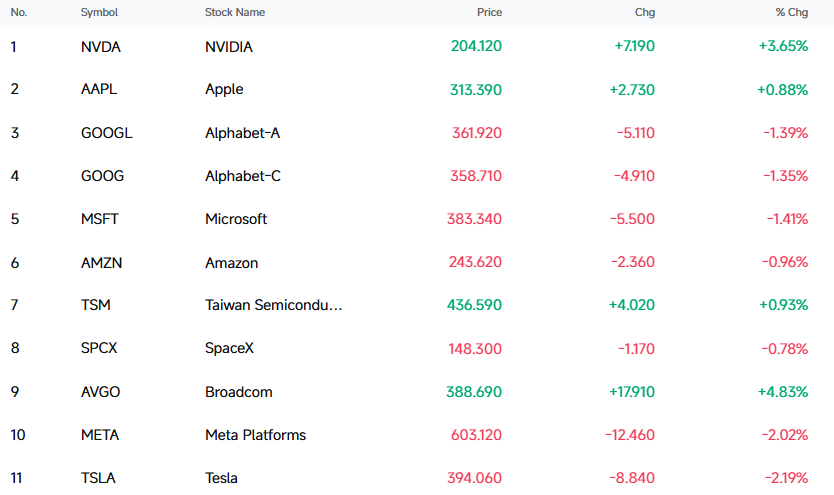This screenshot has width=834, height=495.
Task: Open the TSLA ticker symbol
Action: click(x=98, y=478)
